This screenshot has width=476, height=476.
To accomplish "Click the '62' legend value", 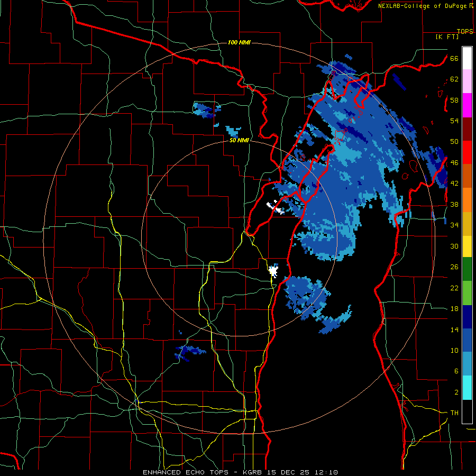I will tap(454, 79).
